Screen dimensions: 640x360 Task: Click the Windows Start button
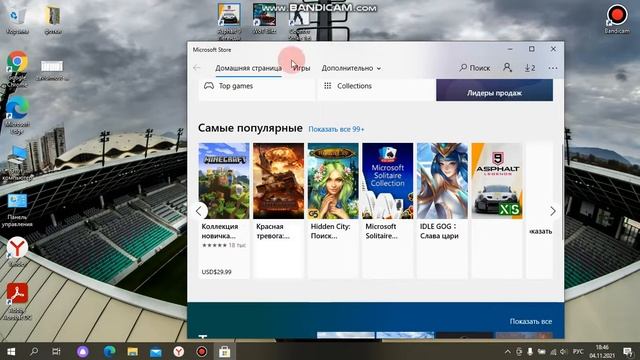coord(11,351)
